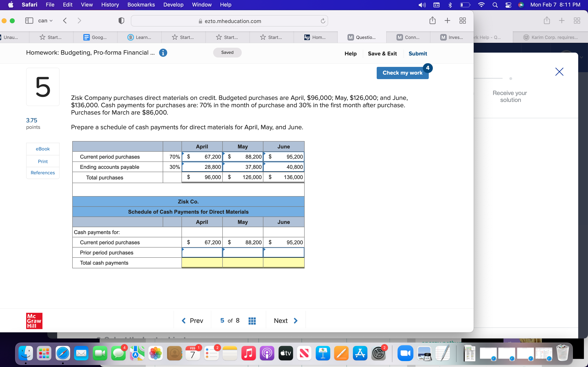
Task: Reload the page using the address bar icon
Action: (x=323, y=21)
